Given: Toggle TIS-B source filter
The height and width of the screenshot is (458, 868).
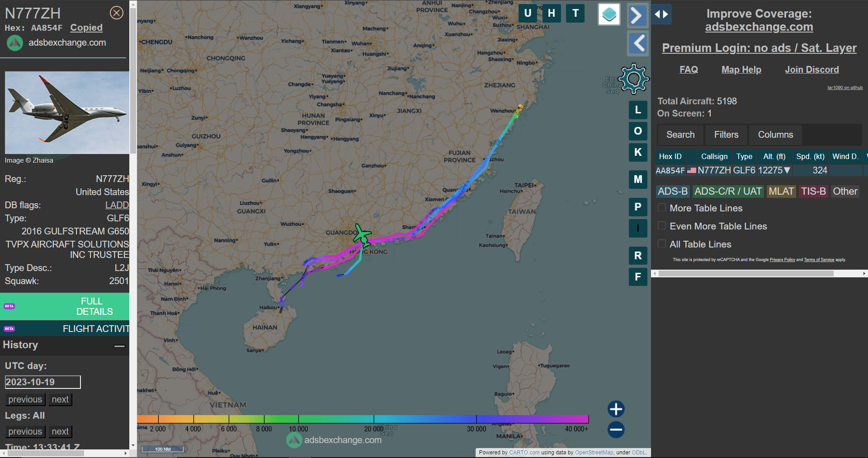Looking at the screenshot, I should coord(813,192).
